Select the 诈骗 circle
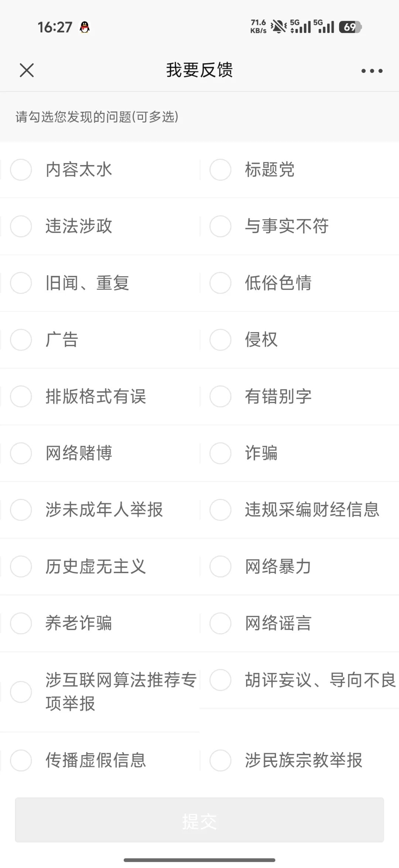 pyautogui.click(x=221, y=453)
